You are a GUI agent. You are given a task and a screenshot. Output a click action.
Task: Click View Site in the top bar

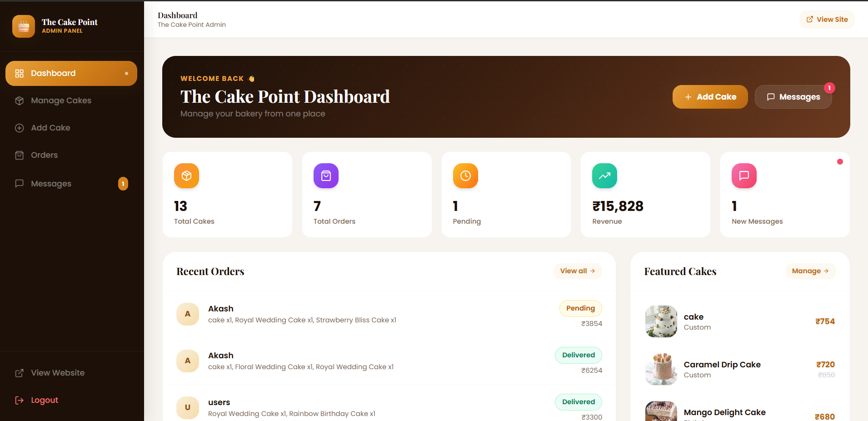(x=827, y=20)
